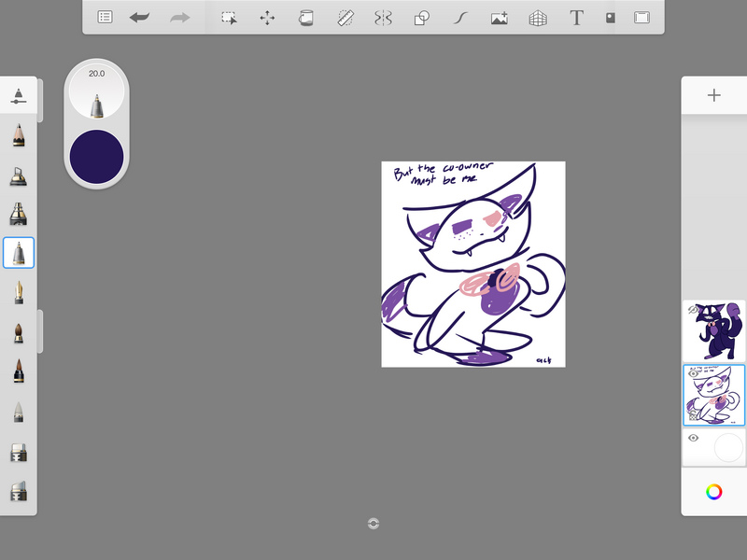747x560 pixels.
Task: Select the dark purple cat layer thumbnail
Action: pos(714,330)
